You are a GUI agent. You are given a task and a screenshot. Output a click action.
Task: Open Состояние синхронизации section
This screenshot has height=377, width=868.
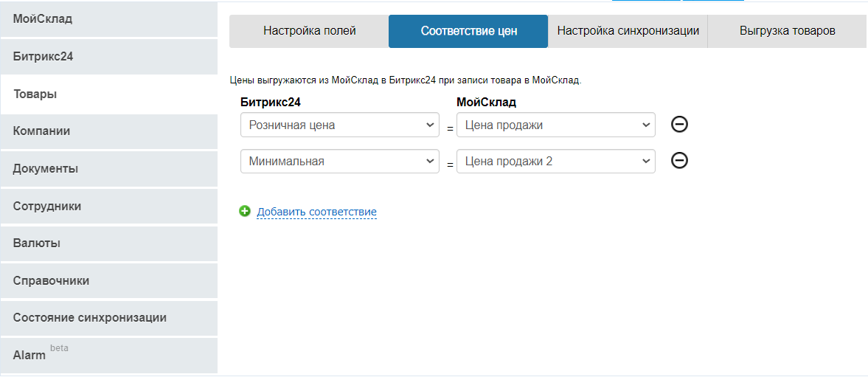tap(109, 318)
